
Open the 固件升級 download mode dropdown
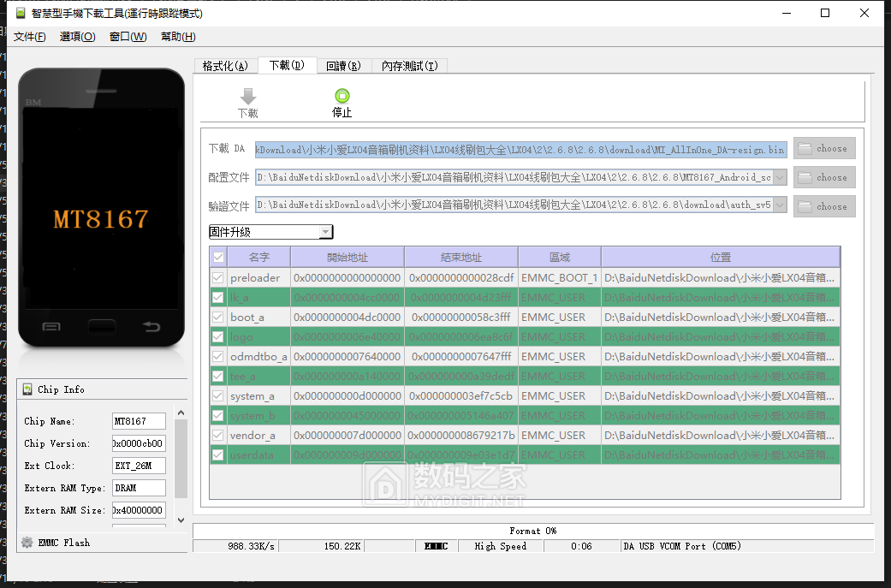(326, 231)
